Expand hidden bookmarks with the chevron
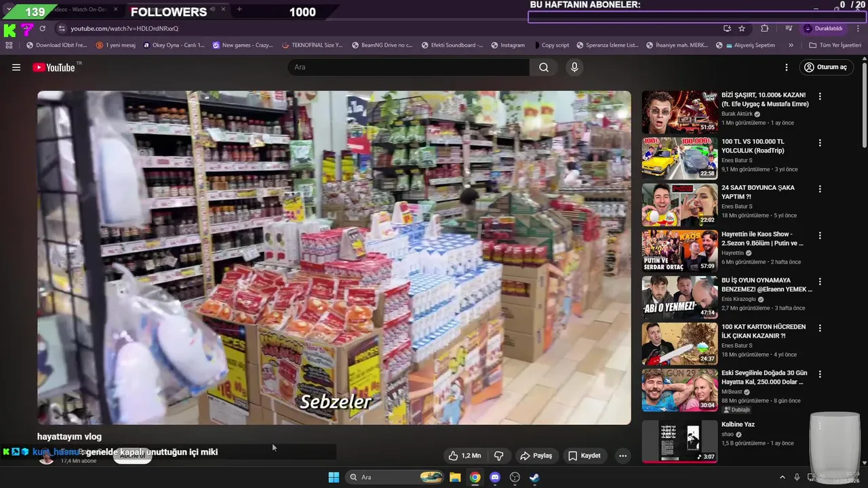The width and height of the screenshot is (868, 488). pyautogui.click(x=791, y=45)
